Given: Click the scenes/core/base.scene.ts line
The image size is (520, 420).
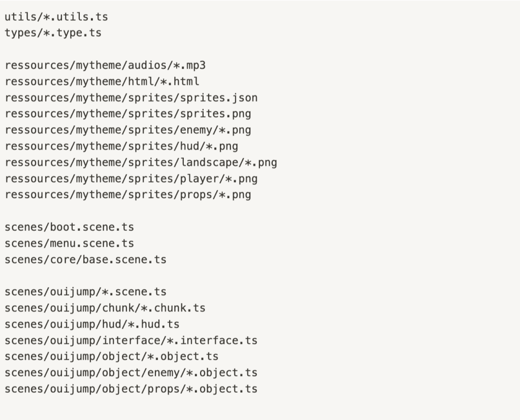Looking at the screenshot, I should pos(85,260).
